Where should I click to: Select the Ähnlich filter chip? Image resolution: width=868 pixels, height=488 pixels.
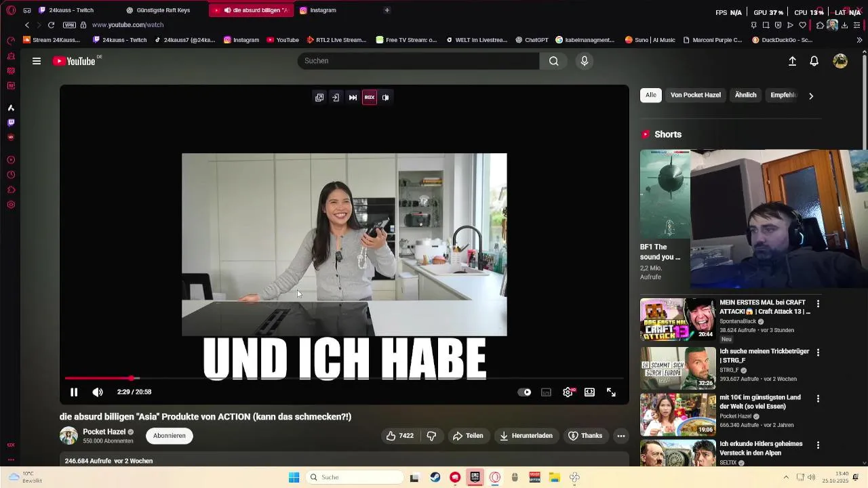tap(745, 95)
